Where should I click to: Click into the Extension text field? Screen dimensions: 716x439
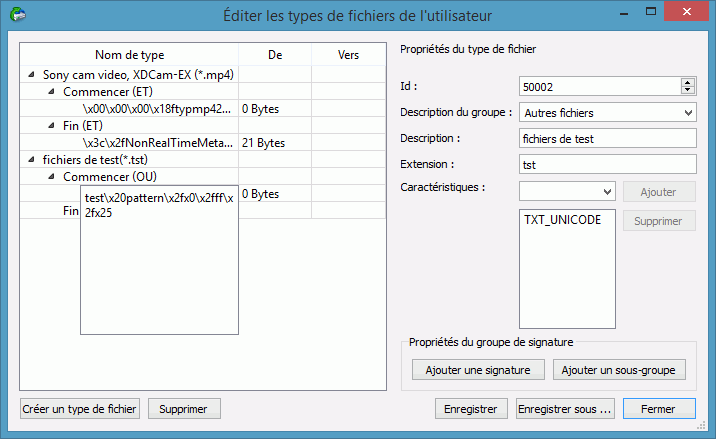[607, 164]
